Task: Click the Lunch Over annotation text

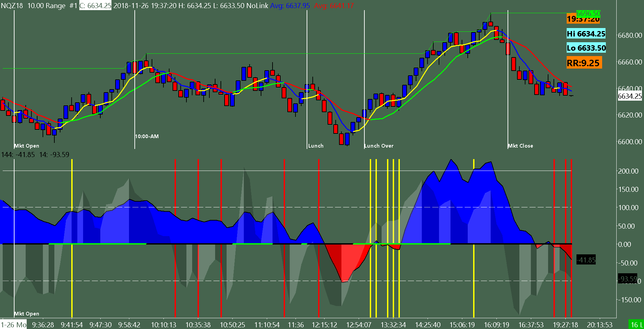Action: click(379, 146)
